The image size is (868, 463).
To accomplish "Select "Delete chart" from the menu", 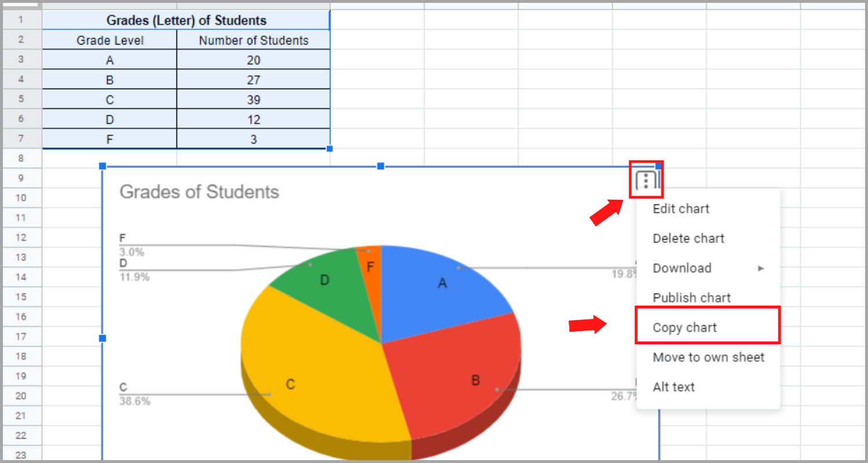I will pyautogui.click(x=688, y=238).
